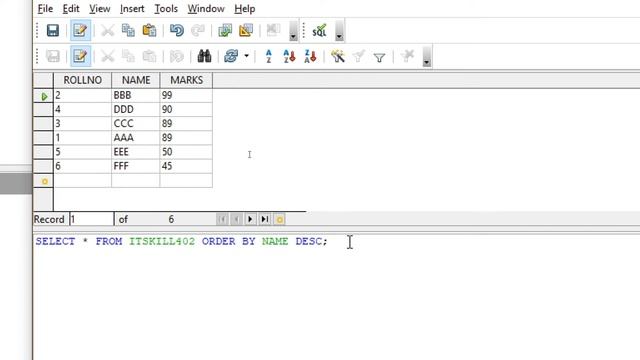Click the cell containing CCC
The width and height of the screenshot is (640, 360).
(136, 124)
